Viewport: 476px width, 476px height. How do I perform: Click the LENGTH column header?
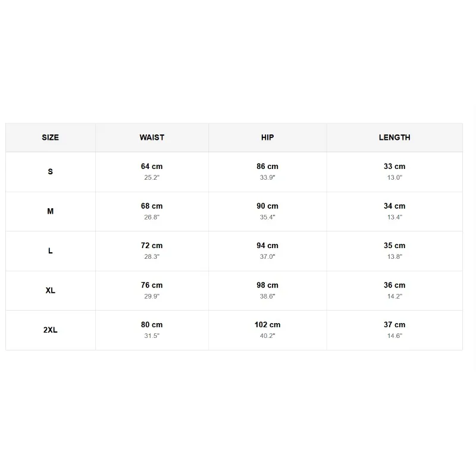pyautogui.click(x=394, y=137)
